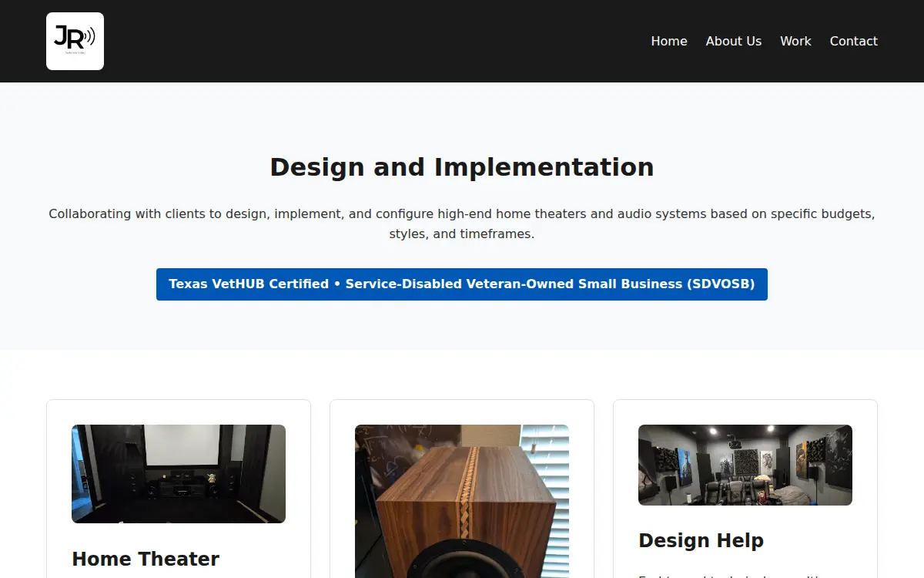Click the Design Help card heading

701,541
